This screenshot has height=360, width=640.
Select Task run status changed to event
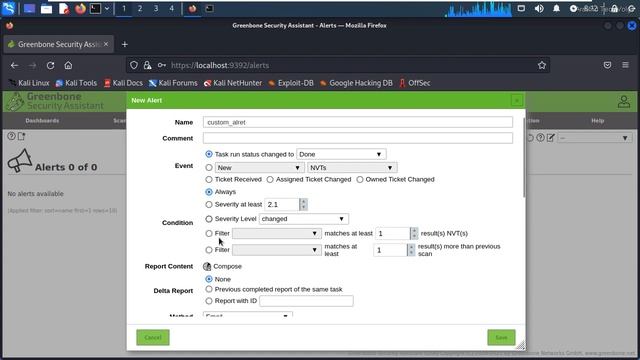[209, 154]
